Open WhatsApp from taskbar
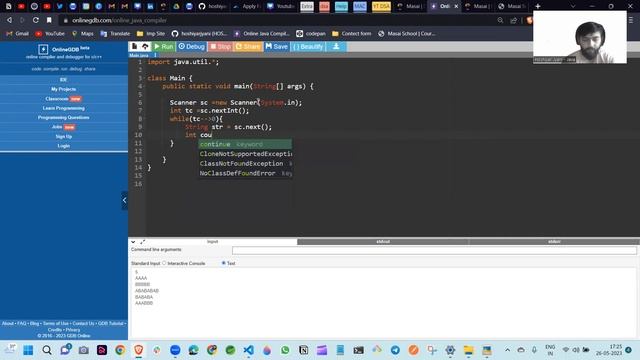Image resolution: width=640 pixels, height=360 pixels. coord(285,350)
